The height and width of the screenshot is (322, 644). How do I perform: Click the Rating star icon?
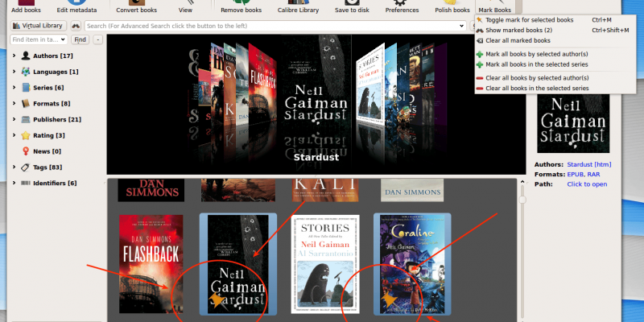point(26,135)
